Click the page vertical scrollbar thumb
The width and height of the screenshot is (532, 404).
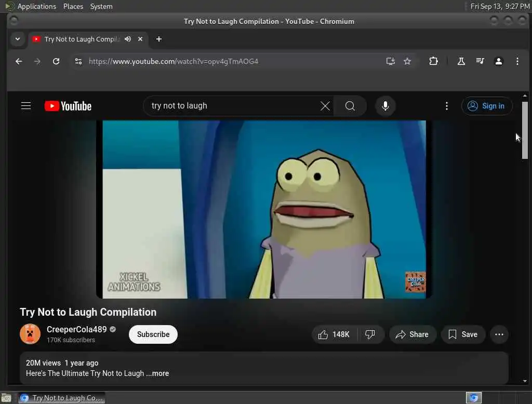(x=525, y=130)
